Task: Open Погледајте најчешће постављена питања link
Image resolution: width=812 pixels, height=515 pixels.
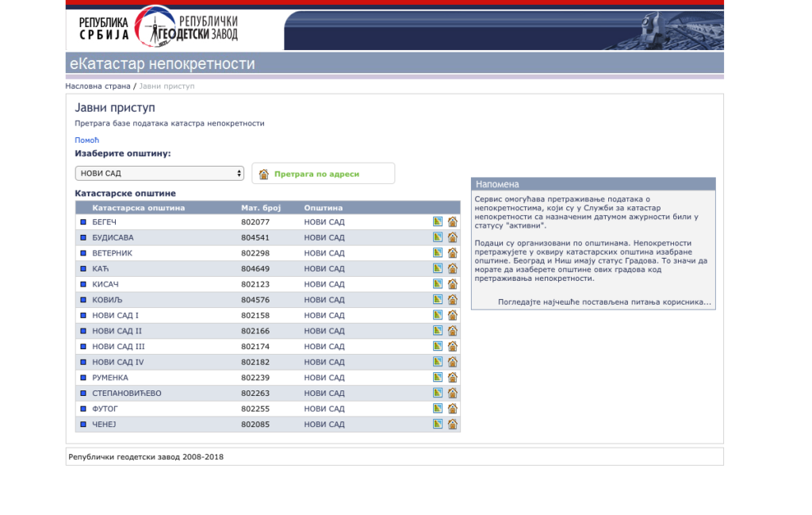Action: [x=604, y=302]
